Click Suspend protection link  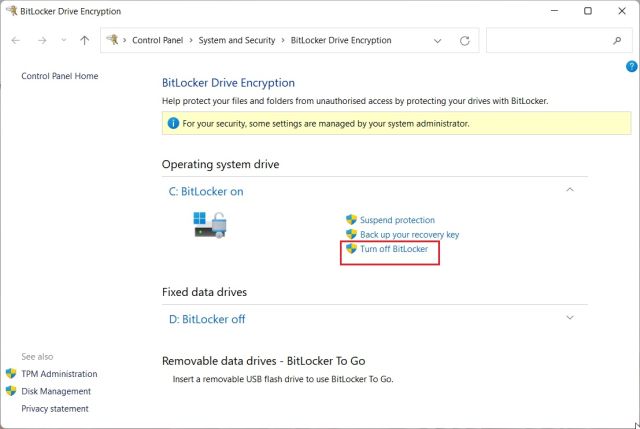click(397, 220)
